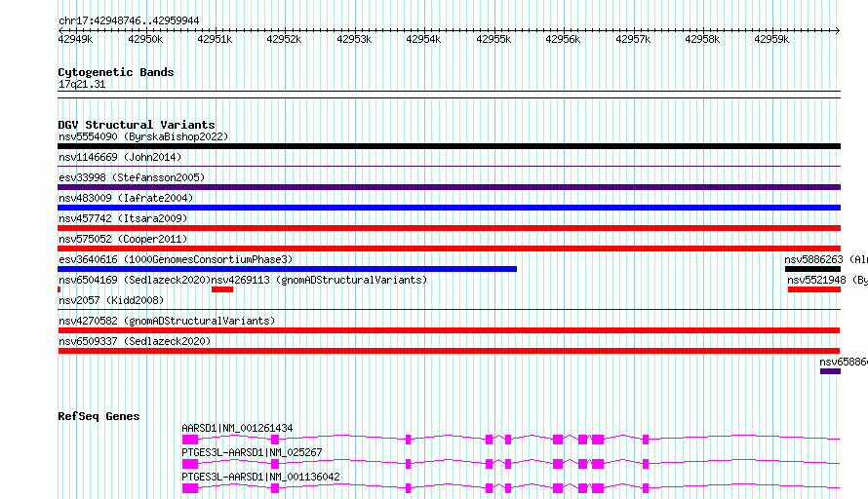Click the 42951k ruler tick label
Screen dimensions: 868x499
pos(215,39)
